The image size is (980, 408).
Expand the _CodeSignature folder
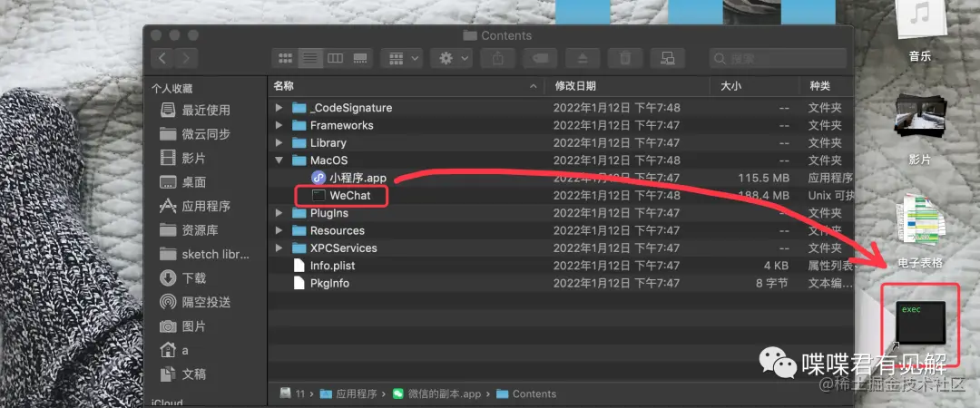click(x=279, y=108)
